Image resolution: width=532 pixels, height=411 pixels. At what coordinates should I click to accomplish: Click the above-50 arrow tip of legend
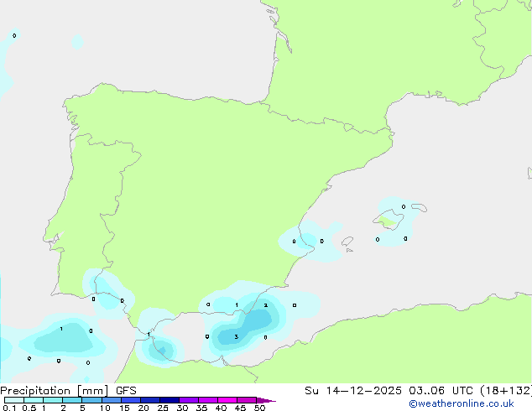point(266,400)
